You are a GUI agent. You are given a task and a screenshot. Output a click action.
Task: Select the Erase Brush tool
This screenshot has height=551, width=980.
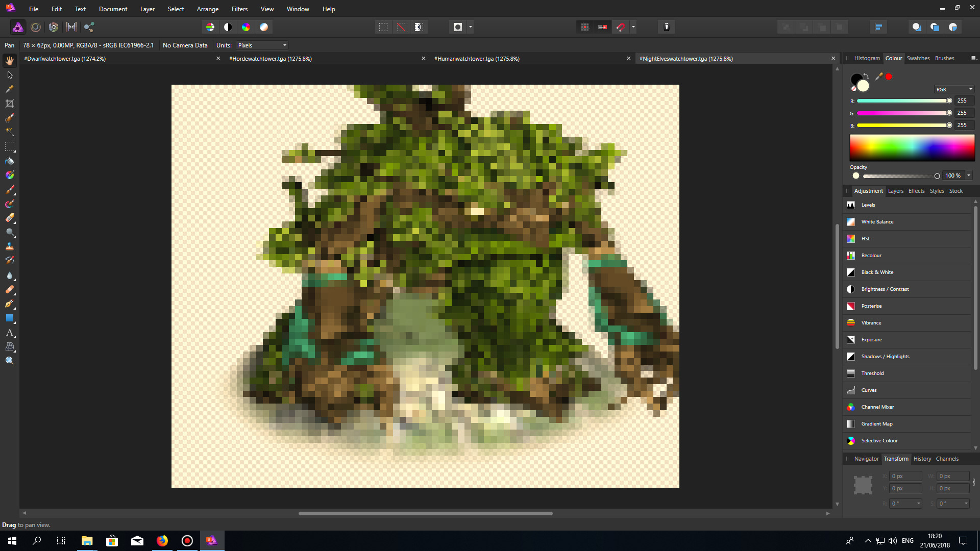[x=10, y=218]
